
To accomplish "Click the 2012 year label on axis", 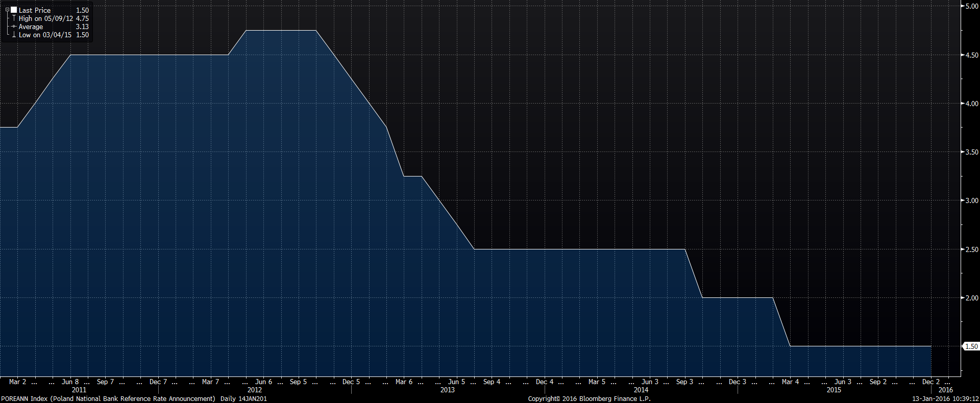I will [x=255, y=390].
